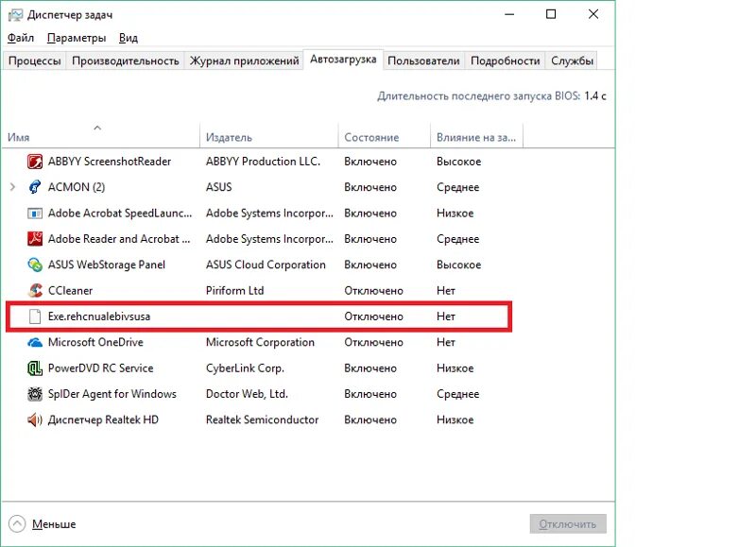756x547 pixels.
Task: Click the BIOS duration value 1.4 с
Action: click(595, 96)
